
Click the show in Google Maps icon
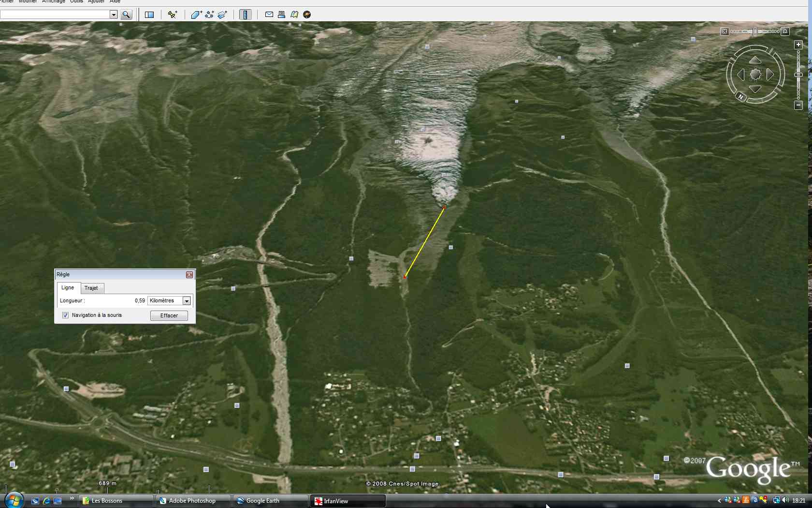294,15
